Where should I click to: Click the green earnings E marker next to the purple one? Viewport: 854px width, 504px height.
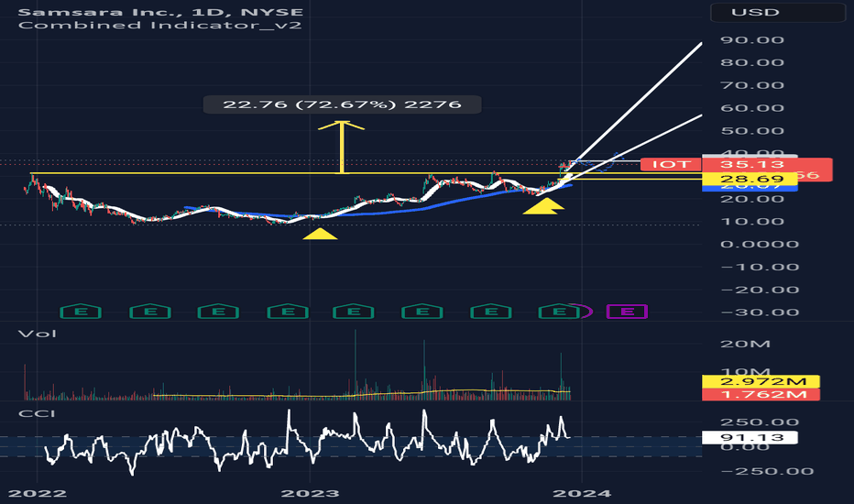[x=559, y=312]
